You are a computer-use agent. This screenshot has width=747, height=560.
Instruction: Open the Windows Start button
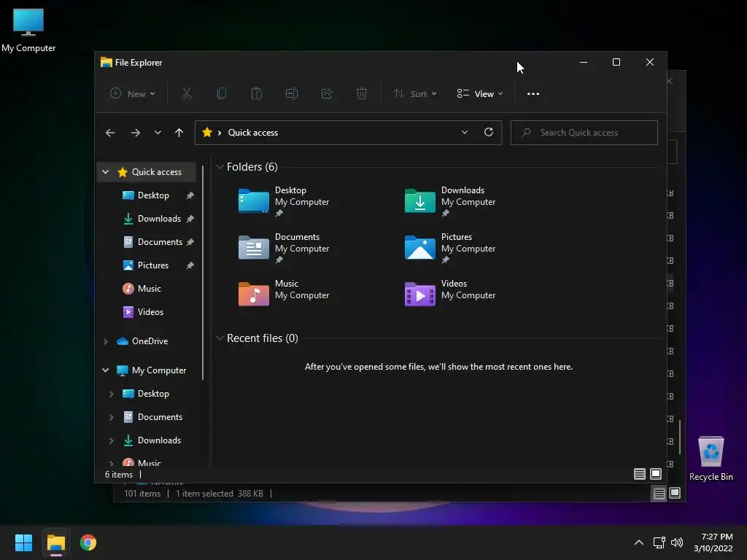pos(23,542)
